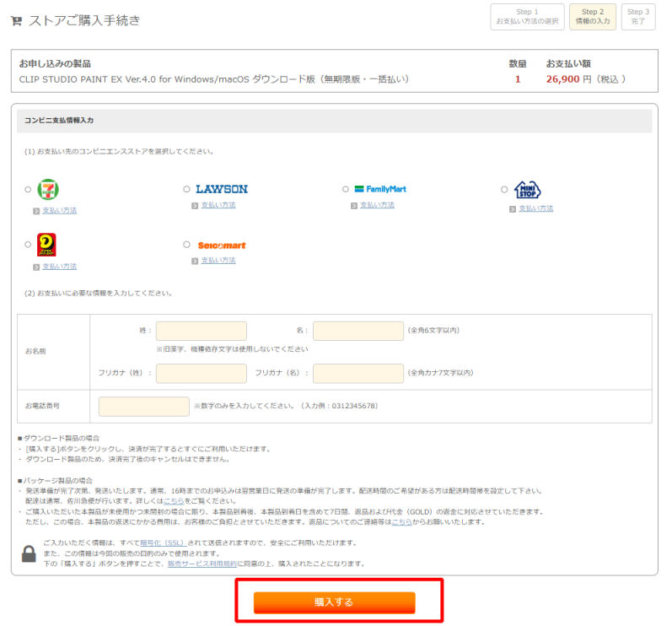Open 支払い方法 link under Seicomart
672x626 pixels.
pyautogui.click(x=218, y=260)
